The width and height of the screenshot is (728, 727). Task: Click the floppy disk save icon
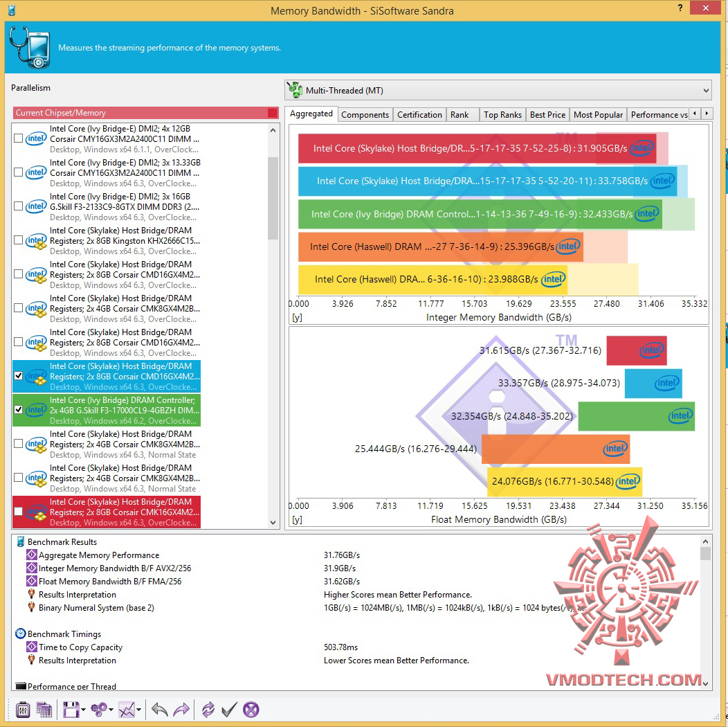(x=71, y=710)
